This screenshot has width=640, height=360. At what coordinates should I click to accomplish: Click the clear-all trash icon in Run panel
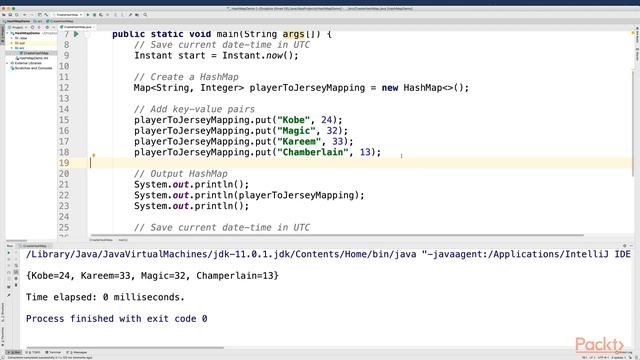coord(16,285)
